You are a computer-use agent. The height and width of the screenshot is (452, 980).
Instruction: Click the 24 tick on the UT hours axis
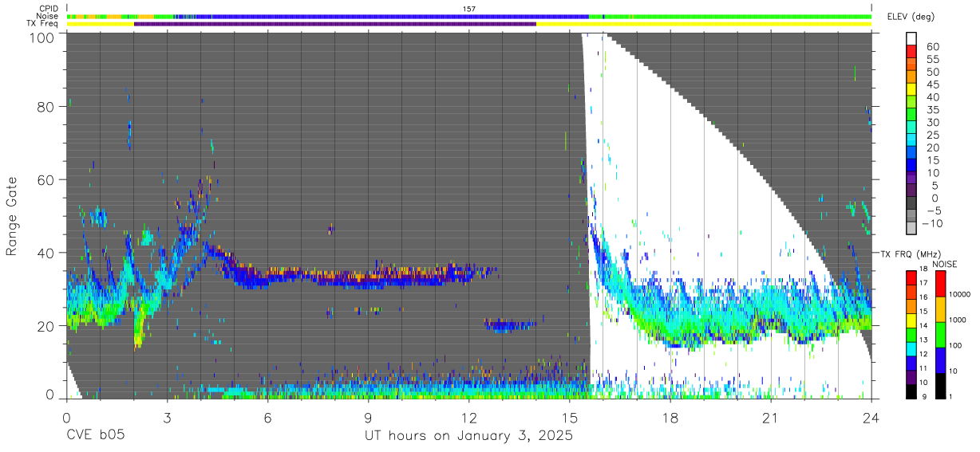[871, 418]
